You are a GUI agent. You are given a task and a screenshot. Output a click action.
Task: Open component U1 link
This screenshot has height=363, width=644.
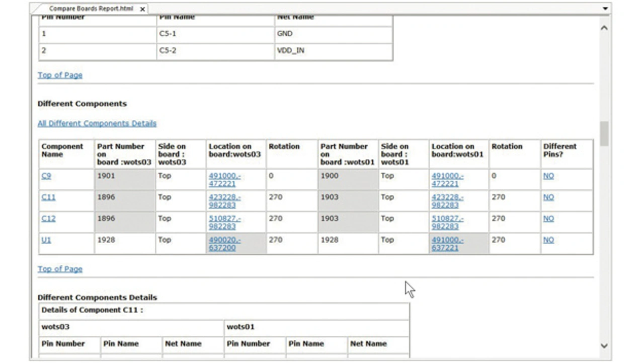tap(46, 240)
